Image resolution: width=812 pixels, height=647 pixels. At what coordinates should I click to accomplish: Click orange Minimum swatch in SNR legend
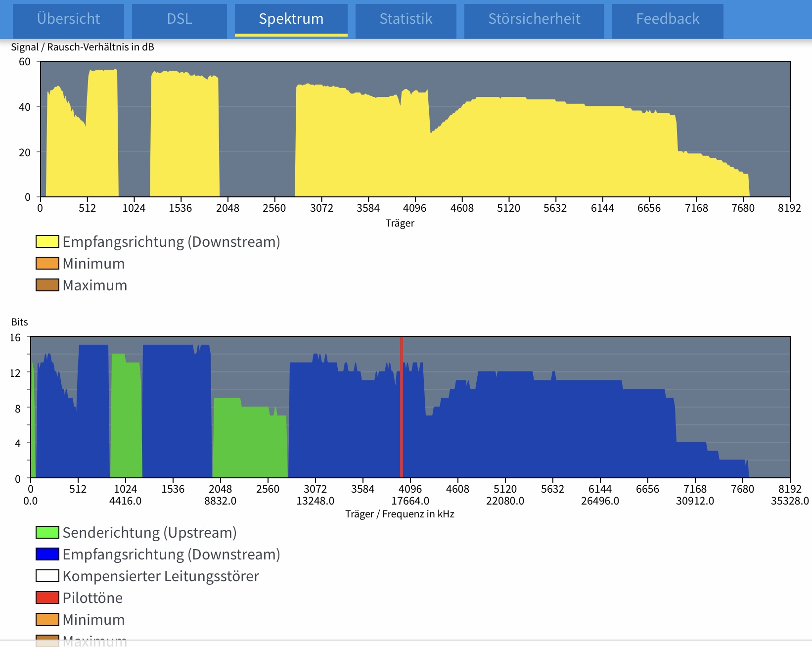click(47, 263)
